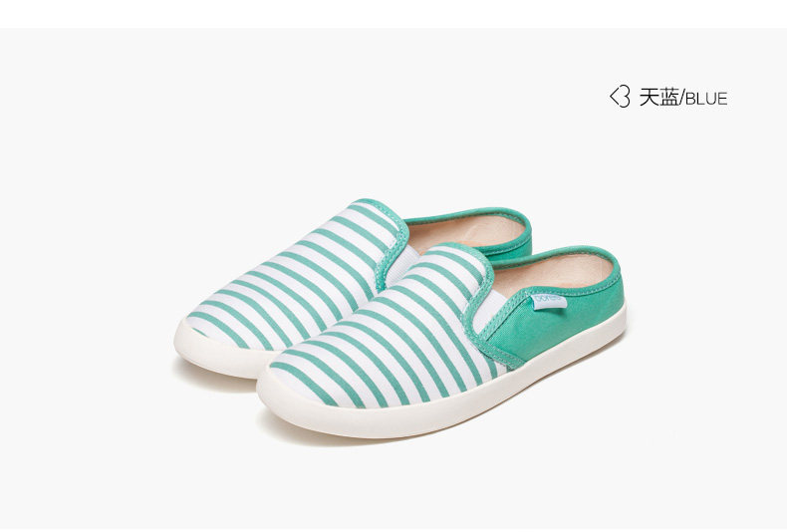Click the white elastic gore on front shoe
The width and height of the screenshot is (787, 532).
coord(489,311)
